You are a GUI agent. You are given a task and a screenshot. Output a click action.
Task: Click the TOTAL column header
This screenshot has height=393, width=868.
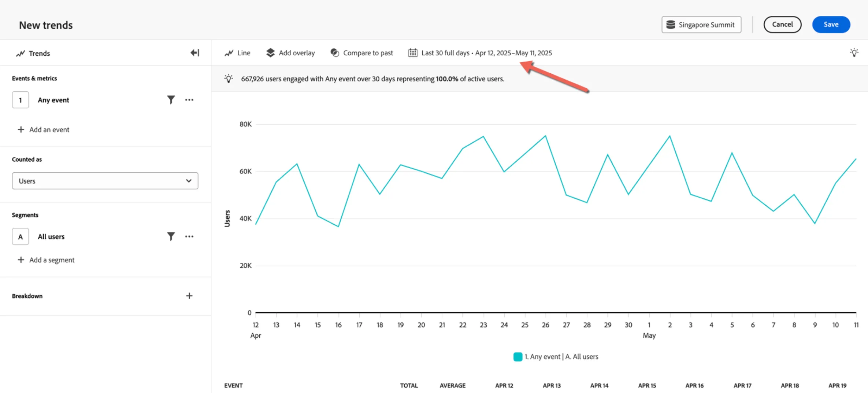click(409, 385)
